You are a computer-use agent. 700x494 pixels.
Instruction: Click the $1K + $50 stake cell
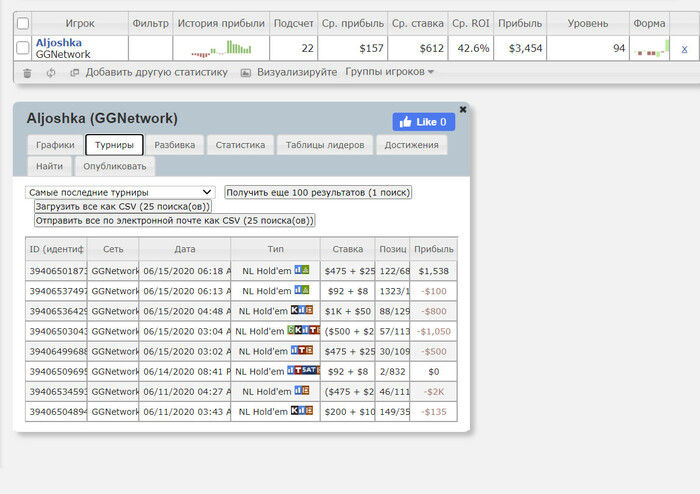point(348,311)
